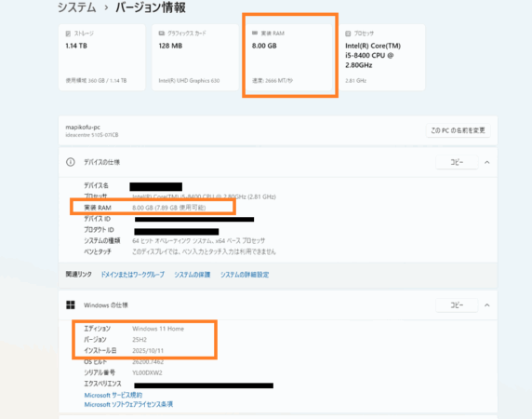Open ドメインまたはワークグループ link
The width and height of the screenshot is (532, 419).
133,275
